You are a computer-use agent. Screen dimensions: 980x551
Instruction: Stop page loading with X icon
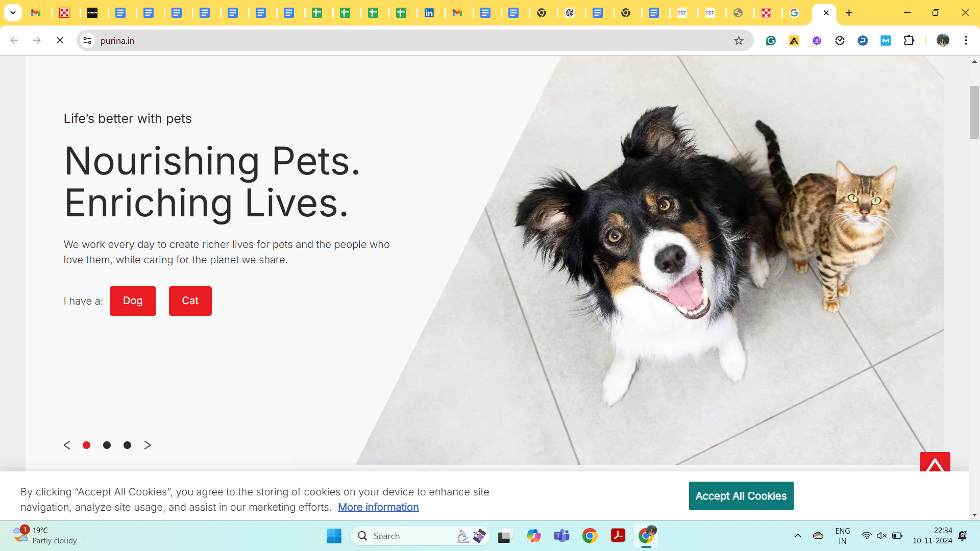point(60,40)
